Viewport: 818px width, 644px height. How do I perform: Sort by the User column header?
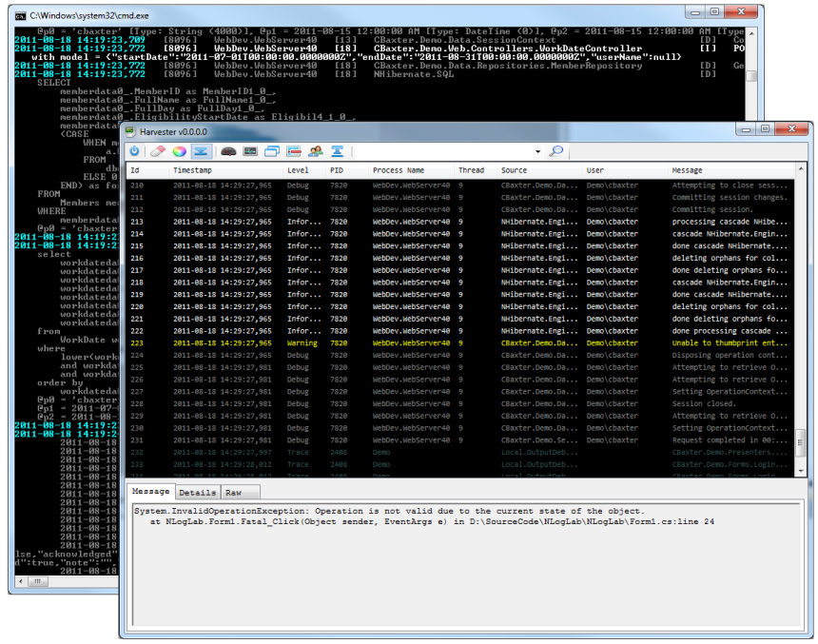[x=626, y=170]
